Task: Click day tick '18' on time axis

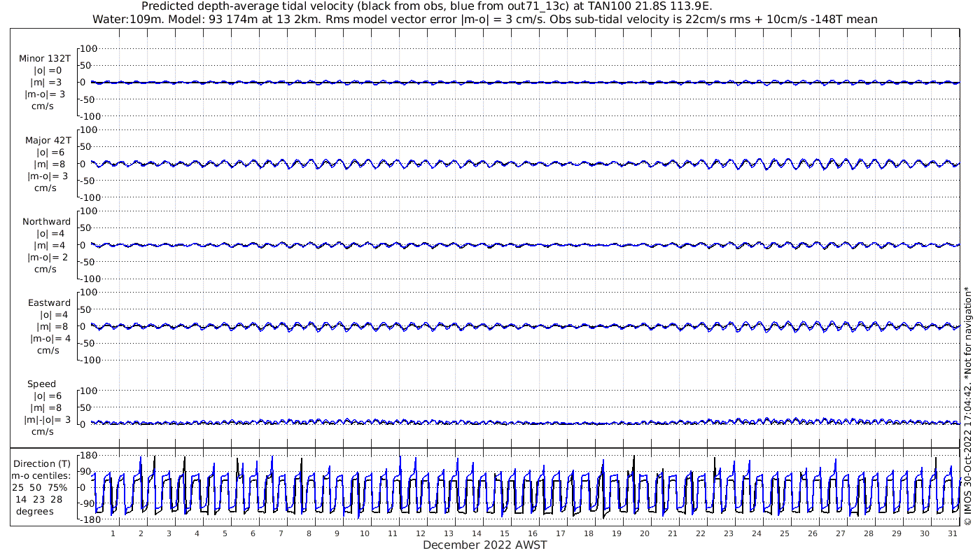Action: 589,533
